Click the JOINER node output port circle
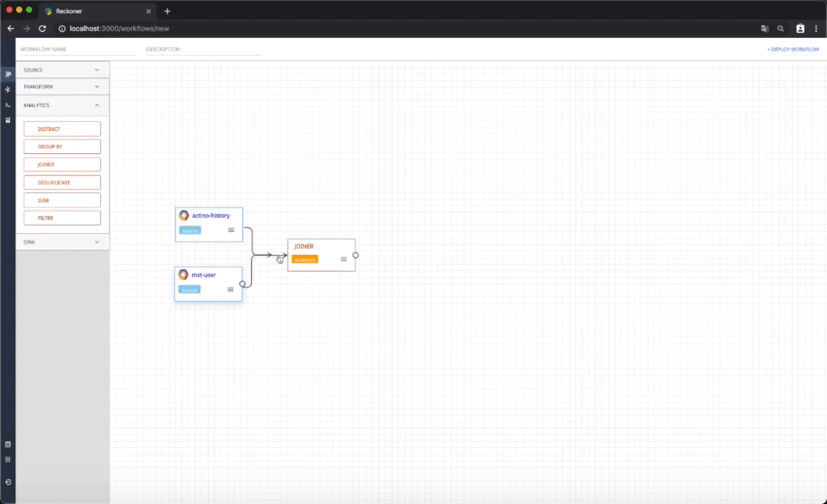827x504 pixels. coord(356,255)
